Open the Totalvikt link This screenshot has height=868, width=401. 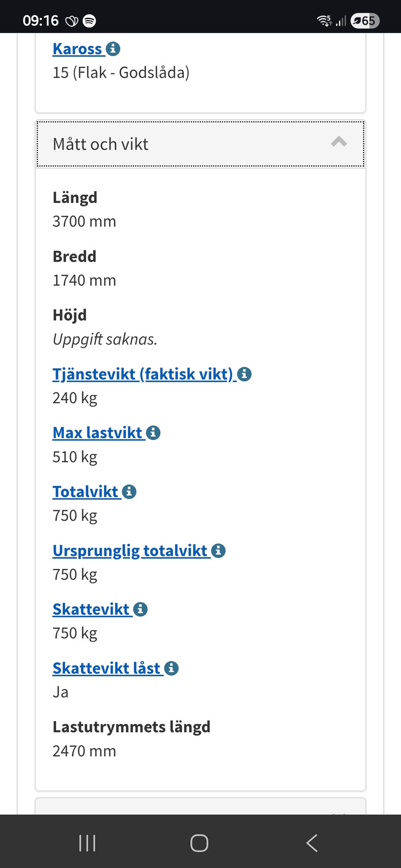click(85, 492)
